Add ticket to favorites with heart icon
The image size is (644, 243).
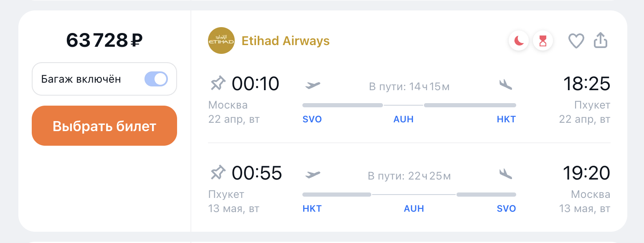[x=576, y=41]
